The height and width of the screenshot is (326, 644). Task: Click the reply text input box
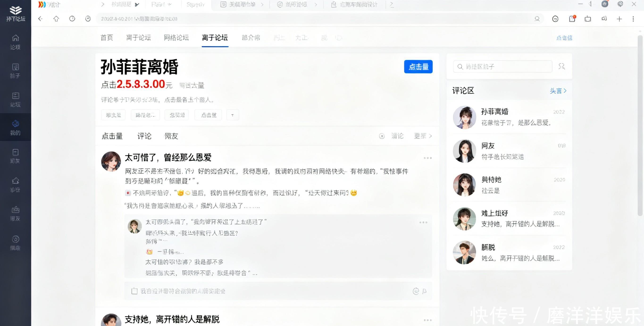coord(278,291)
